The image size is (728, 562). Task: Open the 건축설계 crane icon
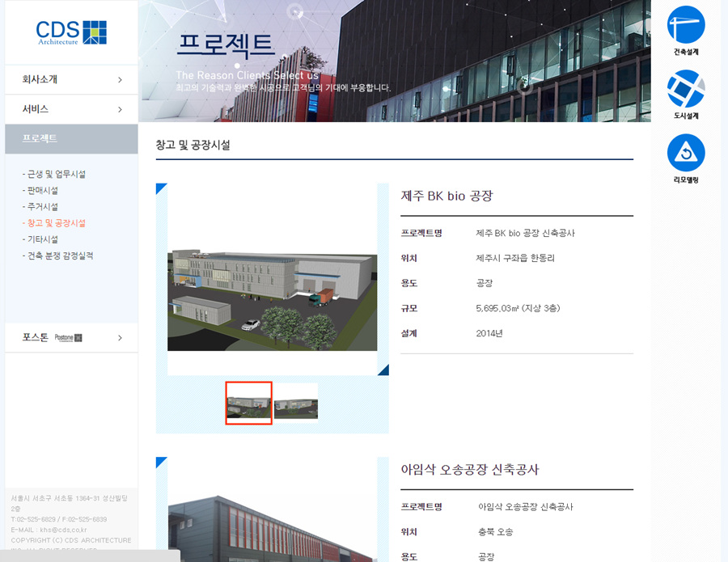pyautogui.click(x=685, y=25)
